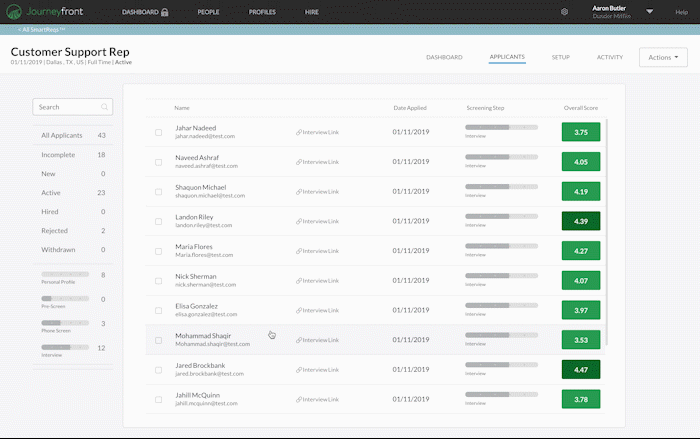Sort by the Overall Score column

point(580,108)
